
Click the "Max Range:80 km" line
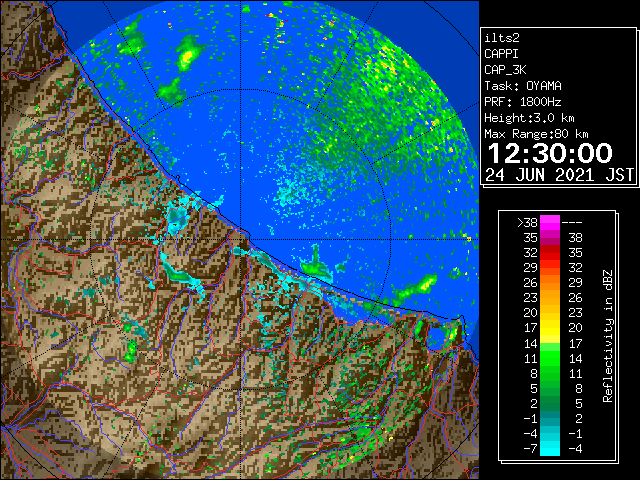point(536,134)
